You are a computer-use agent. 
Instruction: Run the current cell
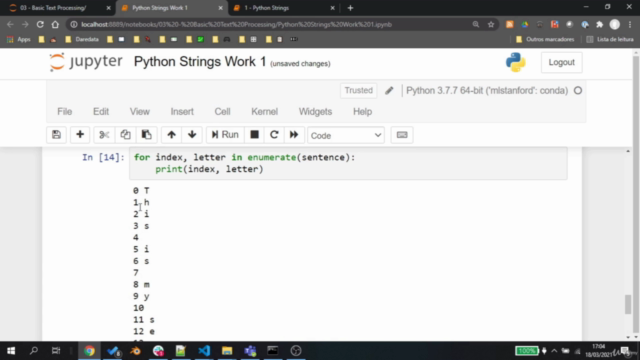(x=225, y=135)
